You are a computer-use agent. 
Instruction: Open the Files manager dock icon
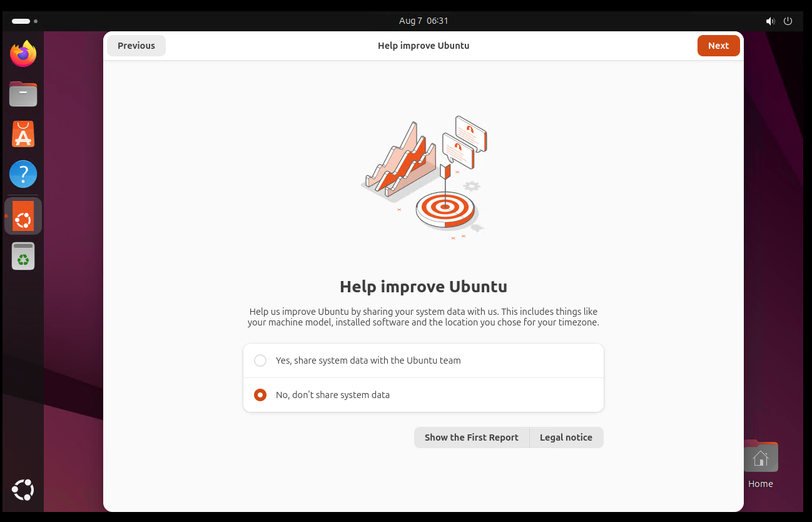click(x=23, y=94)
